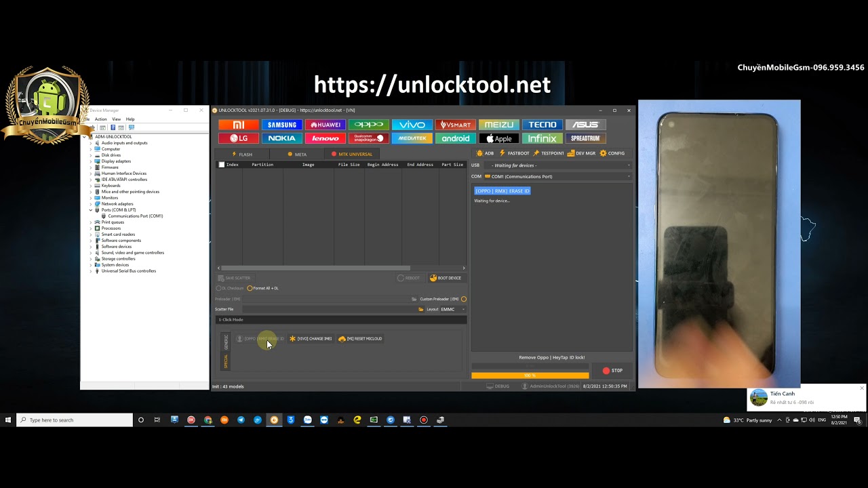Select the ASUS brand tile
The image size is (868, 488).
pos(586,125)
